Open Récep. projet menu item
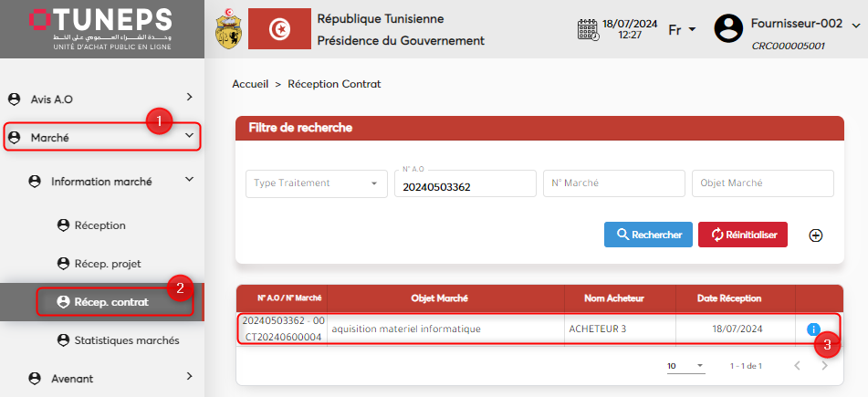868x397 pixels. [x=107, y=263]
